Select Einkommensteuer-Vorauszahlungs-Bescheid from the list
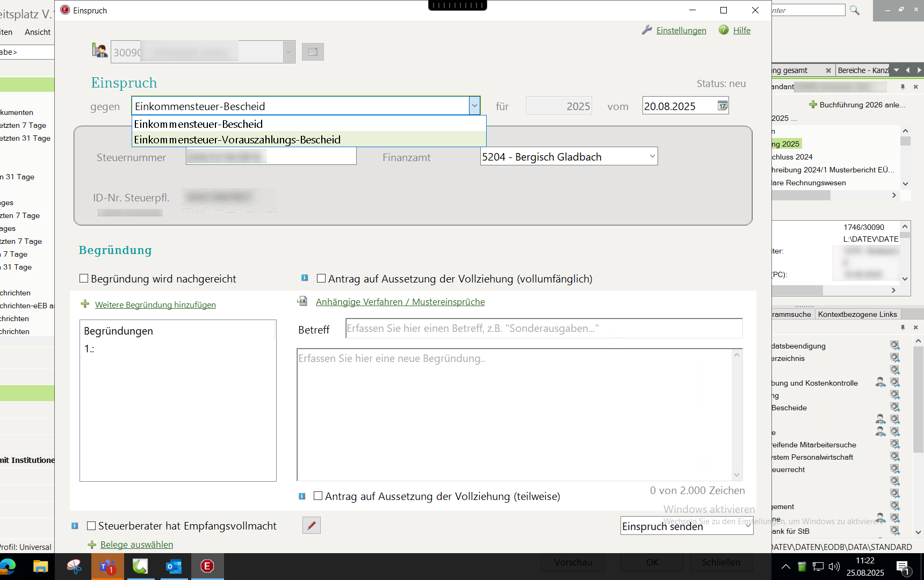The image size is (924, 580). point(237,140)
